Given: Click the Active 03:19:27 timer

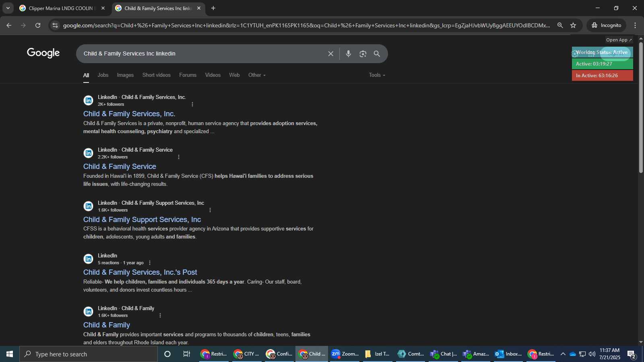Looking at the screenshot, I should pos(603,64).
